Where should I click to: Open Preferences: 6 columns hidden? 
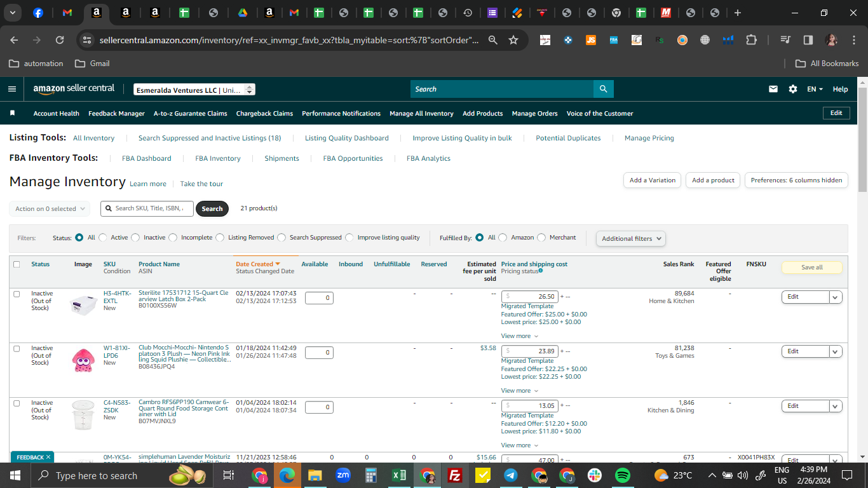coord(796,180)
